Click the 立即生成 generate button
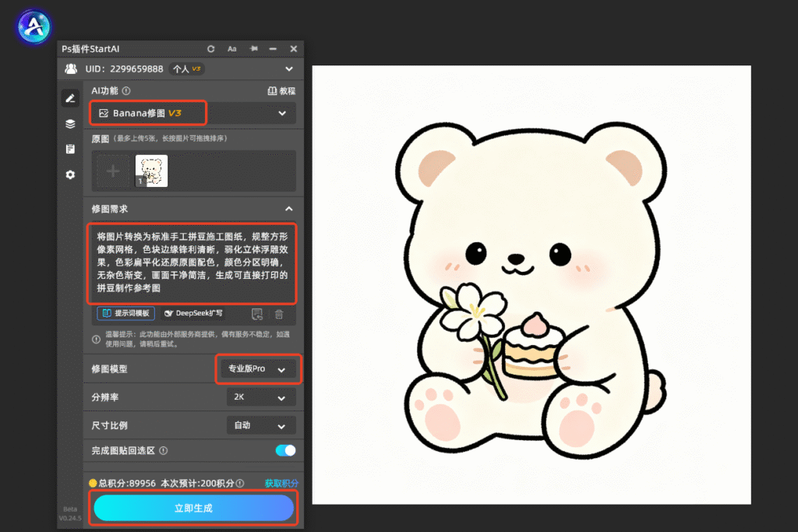Screen dimensions: 798x532 point(194,508)
